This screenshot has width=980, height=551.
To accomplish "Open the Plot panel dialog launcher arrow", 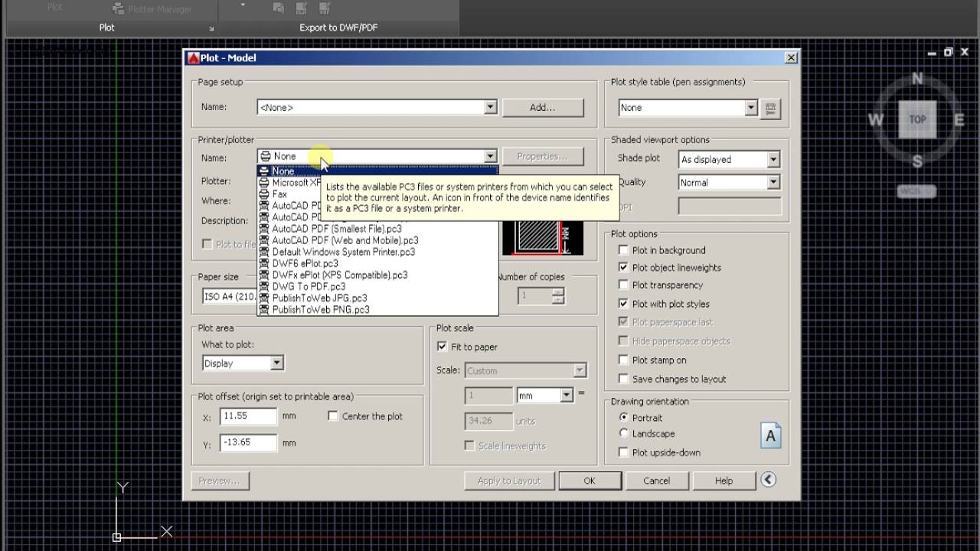I will click(x=211, y=28).
